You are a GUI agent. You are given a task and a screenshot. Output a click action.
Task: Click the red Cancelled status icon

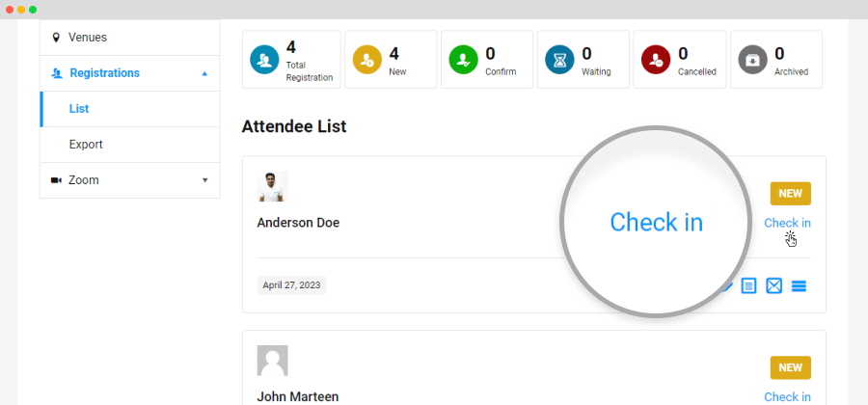coord(656,60)
